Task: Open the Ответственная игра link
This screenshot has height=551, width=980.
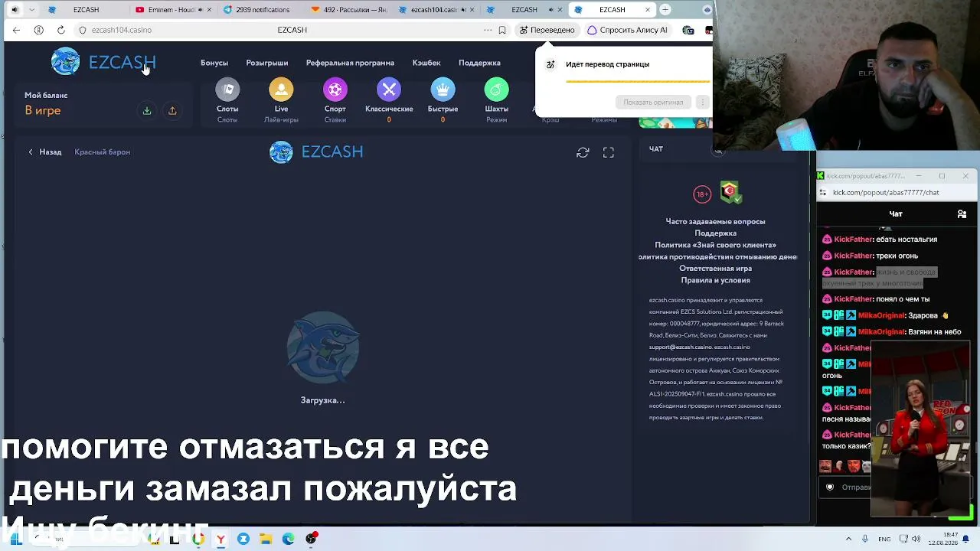Action: (715, 269)
